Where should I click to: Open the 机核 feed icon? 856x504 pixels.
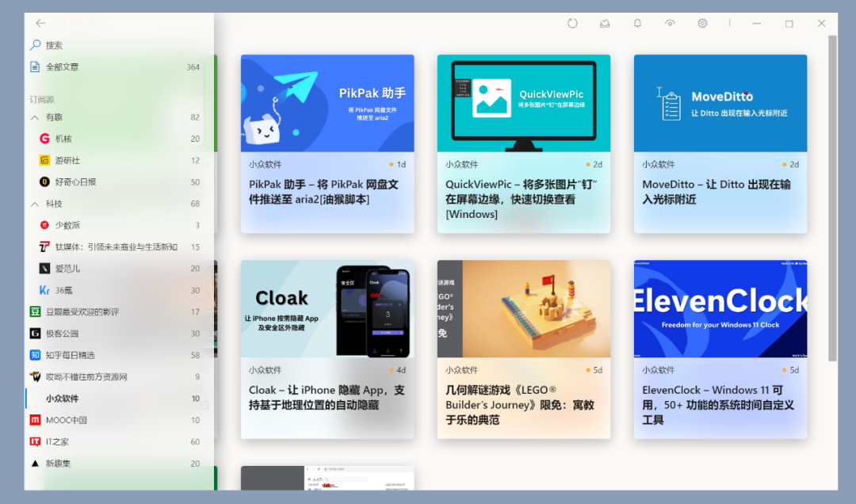44,139
